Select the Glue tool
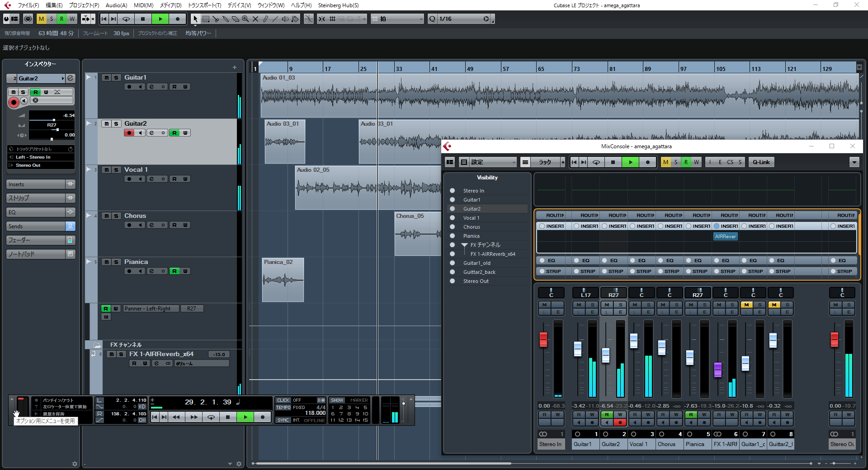Screen dimensions: 868x470 pyautogui.click(x=226, y=19)
